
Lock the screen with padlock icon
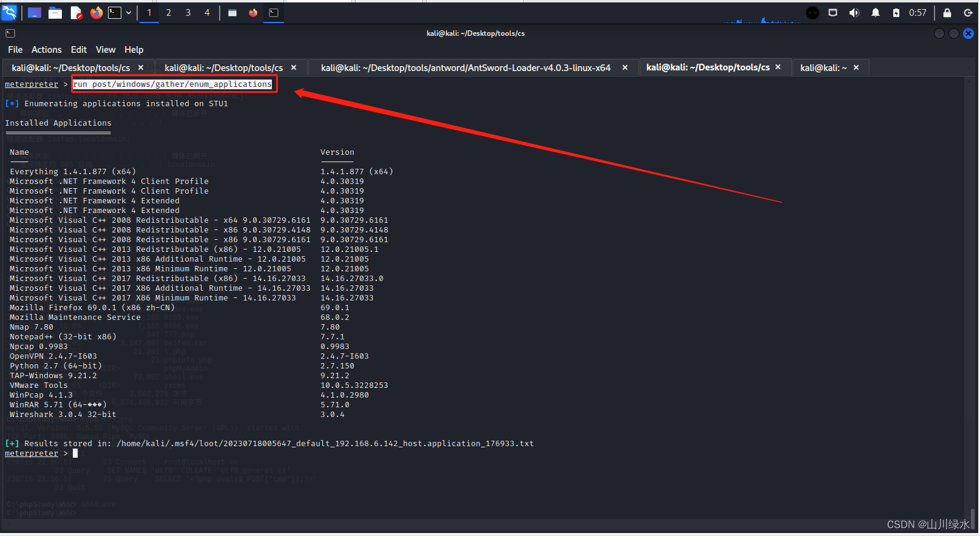click(x=947, y=13)
